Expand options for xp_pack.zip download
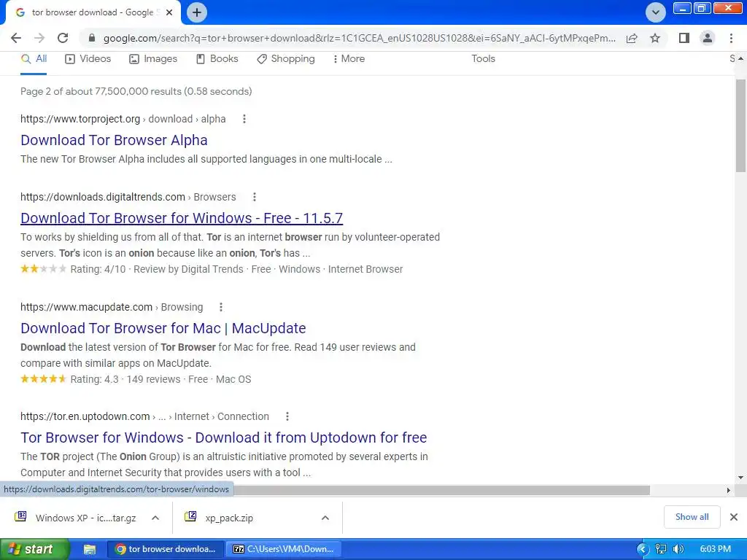Screen dimensions: 747x560 click(325, 518)
